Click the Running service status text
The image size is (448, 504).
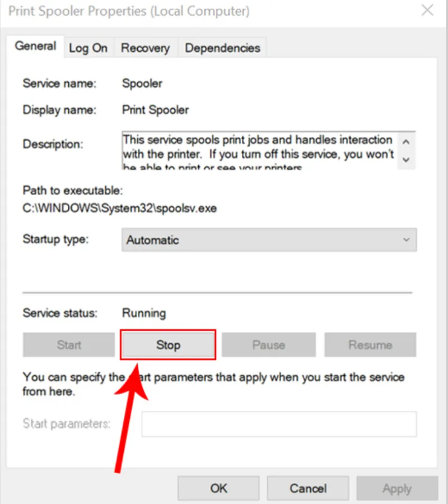point(144,313)
